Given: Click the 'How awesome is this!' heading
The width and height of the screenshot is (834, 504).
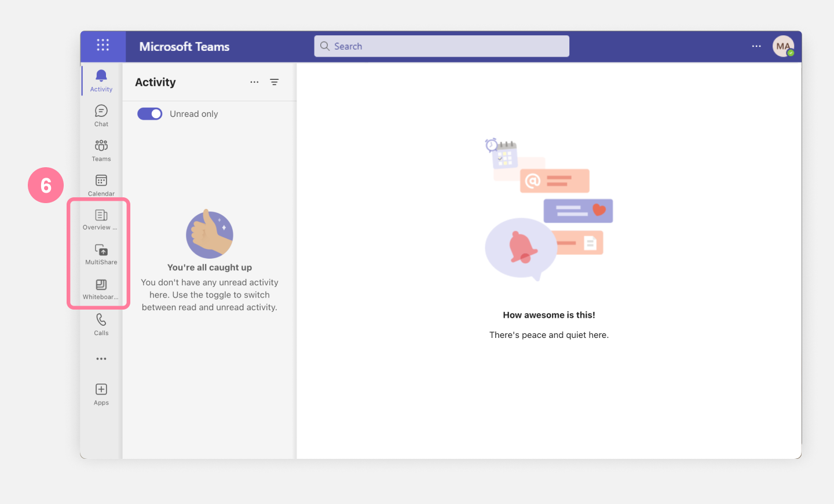Looking at the screenshot, I should click(x=549, y=315).
